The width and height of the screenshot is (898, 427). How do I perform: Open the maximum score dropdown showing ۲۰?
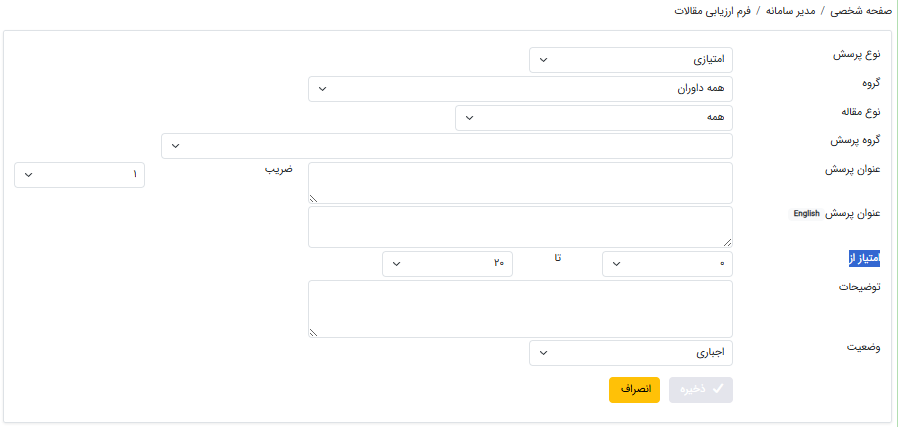tap(447, 264)
